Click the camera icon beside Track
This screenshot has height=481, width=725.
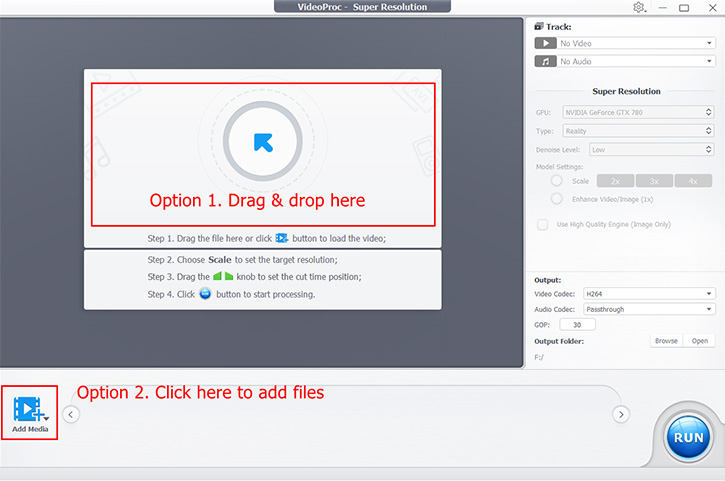(x=540, y=27)
